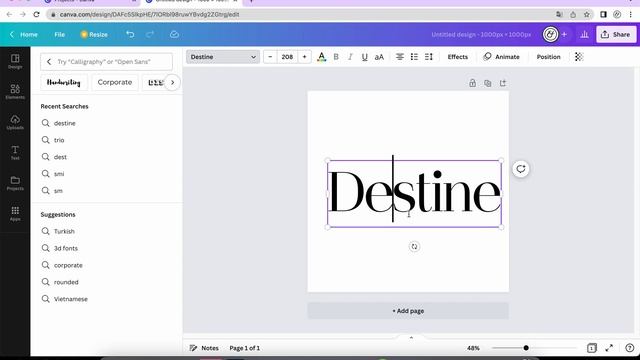Screen dimensions: 640x360
Task: Open the File menu
Action: (x=60, y=35)
